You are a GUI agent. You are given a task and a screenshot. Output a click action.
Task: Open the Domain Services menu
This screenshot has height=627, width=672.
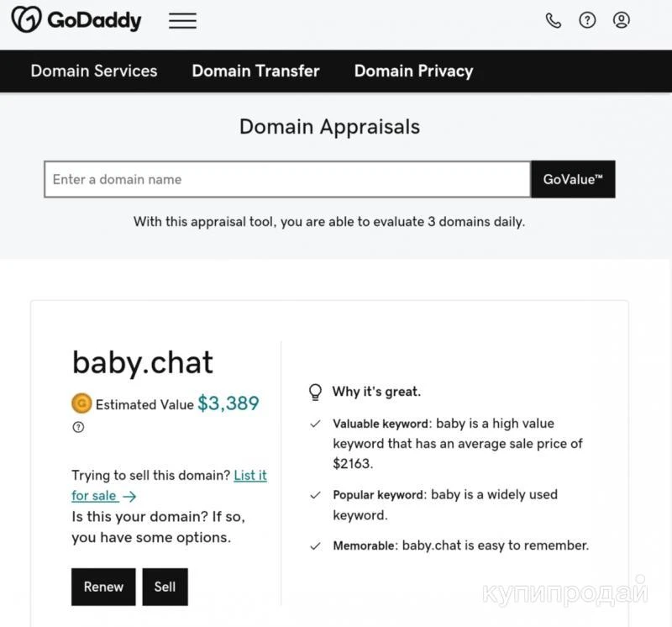coord(94,71)
